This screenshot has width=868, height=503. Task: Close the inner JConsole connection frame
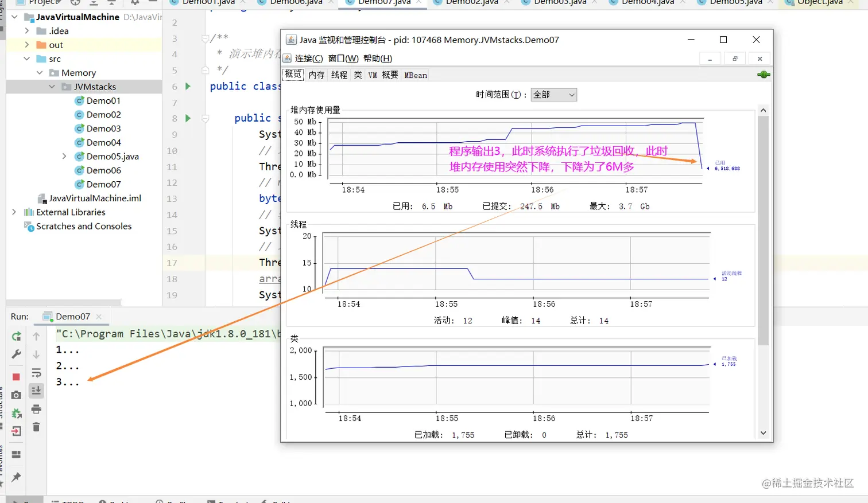click(759, 59)
